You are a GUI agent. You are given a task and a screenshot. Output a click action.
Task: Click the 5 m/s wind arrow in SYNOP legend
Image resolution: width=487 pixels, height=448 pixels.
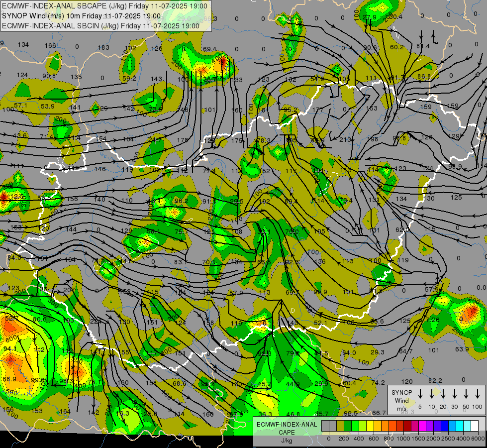point(420,394)
